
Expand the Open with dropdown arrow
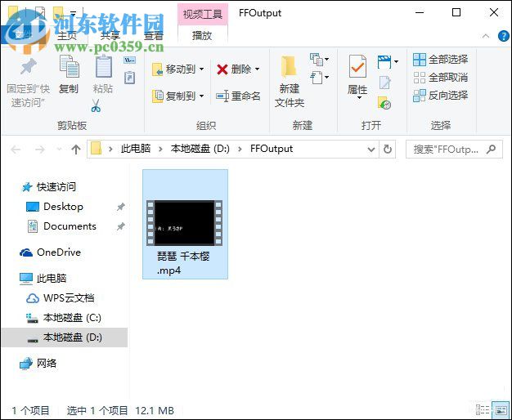(397, 61)
